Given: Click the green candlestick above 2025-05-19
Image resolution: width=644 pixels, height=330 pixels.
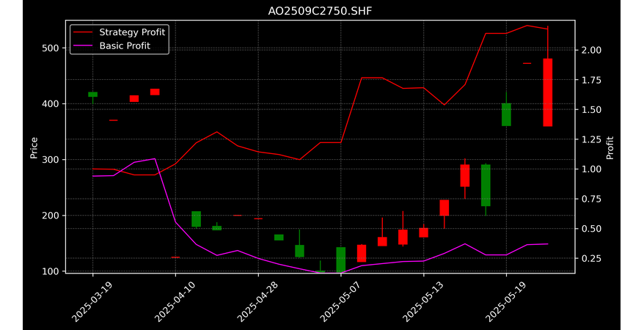Looking at the screenshot, I should pos(506,114).
